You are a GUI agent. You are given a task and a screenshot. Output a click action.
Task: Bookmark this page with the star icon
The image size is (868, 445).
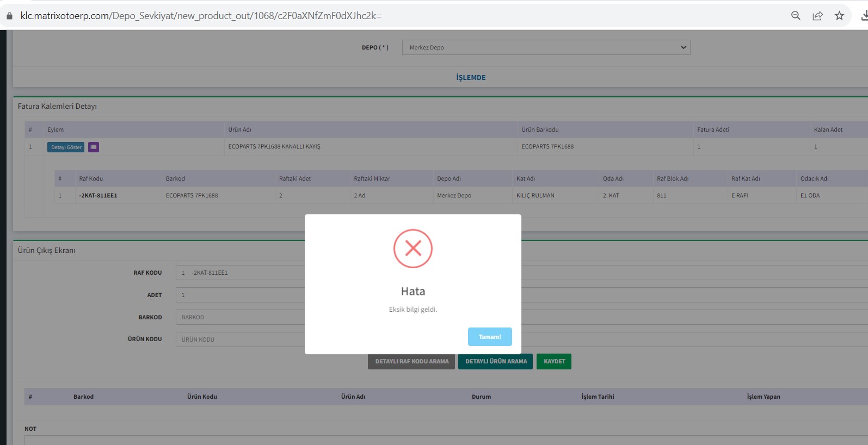point(839,16)
